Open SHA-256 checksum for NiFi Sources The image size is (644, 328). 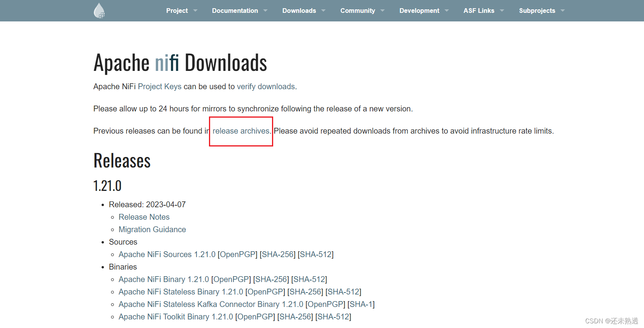point(278,254)
